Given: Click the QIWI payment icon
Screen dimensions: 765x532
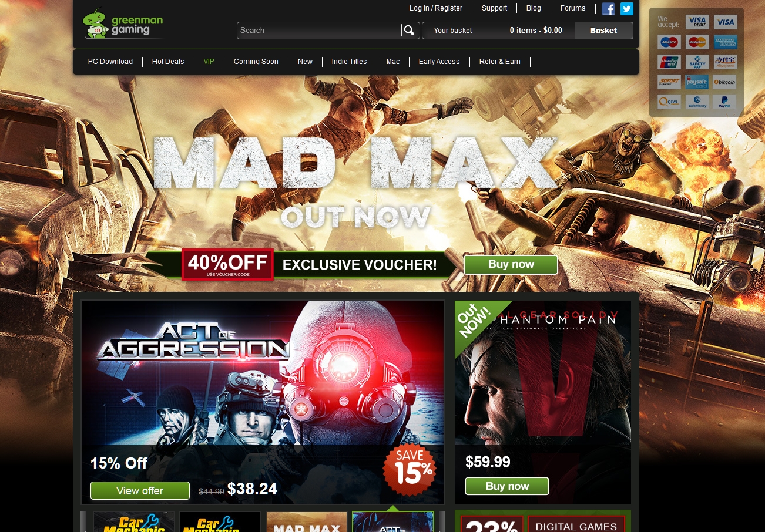Looking at the screenshot, I should click(x=669, y=102).
